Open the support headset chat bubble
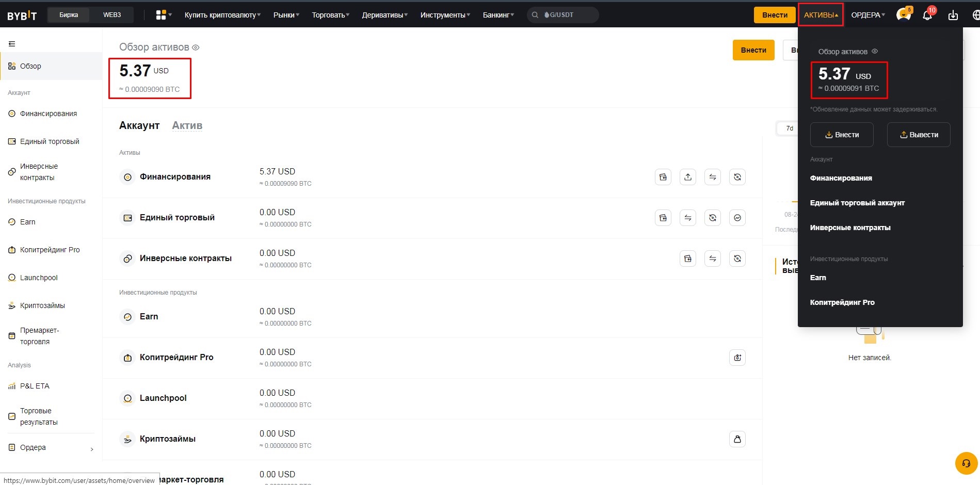This screenshot has height=485, width=980. [x=966, y=463]
